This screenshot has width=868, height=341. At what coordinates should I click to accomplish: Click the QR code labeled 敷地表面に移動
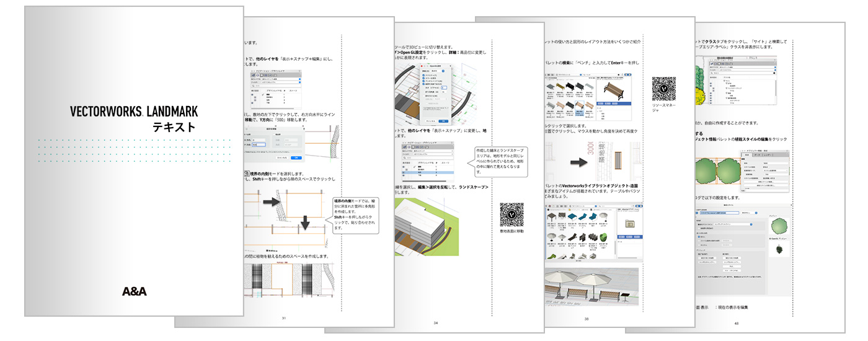pos(511,214)
